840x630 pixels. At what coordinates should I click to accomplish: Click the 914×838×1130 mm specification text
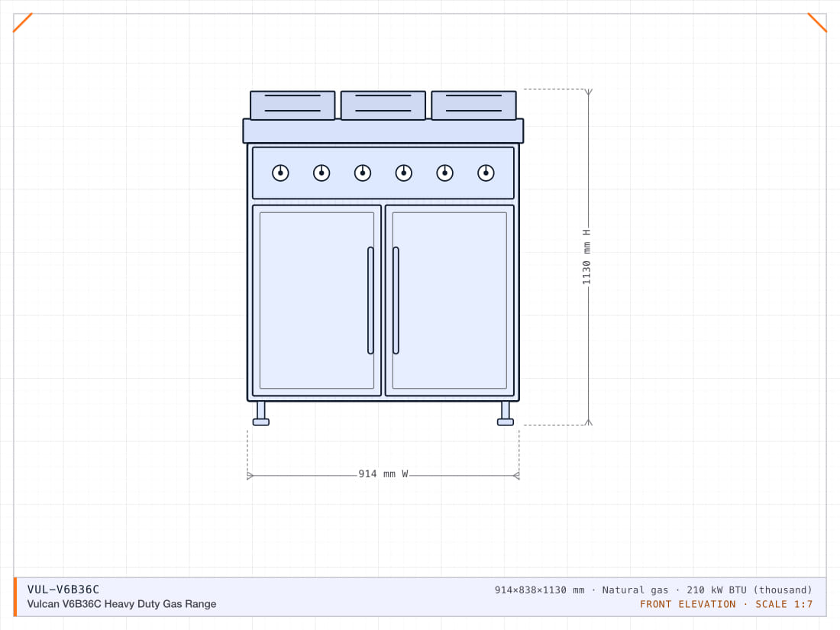(x=654, y=590)
